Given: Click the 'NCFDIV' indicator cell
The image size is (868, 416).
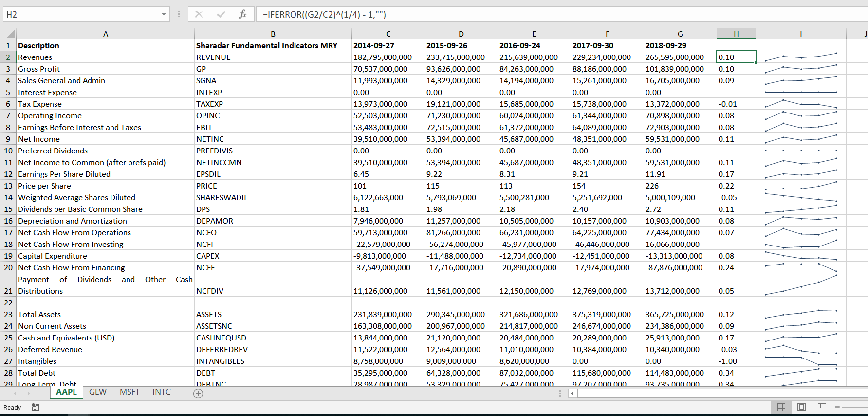Looking at the screenshot, I should 273,285.
